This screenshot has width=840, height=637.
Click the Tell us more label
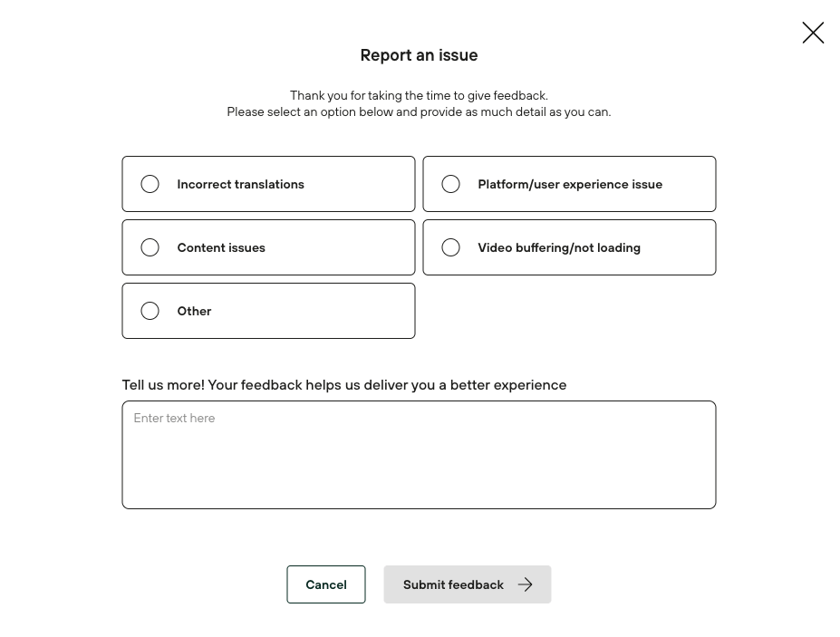(x=343, y=385)
